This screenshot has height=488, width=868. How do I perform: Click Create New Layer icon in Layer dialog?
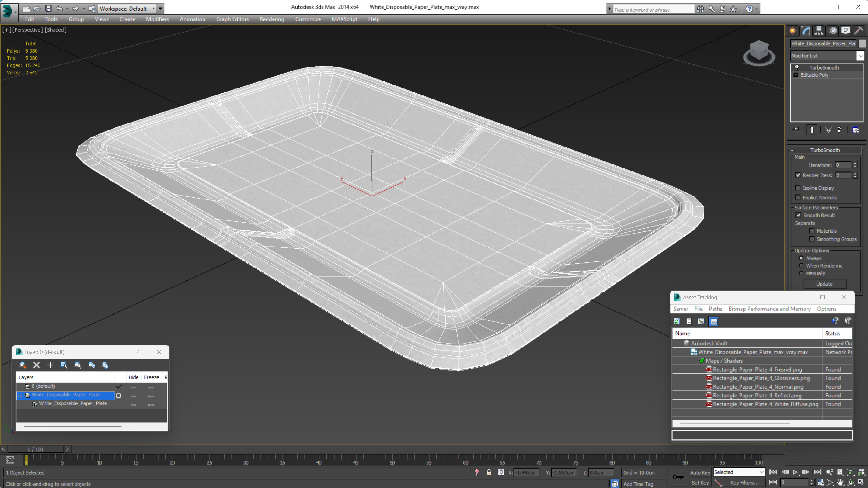pyautogui.click(x=23, y=365)
